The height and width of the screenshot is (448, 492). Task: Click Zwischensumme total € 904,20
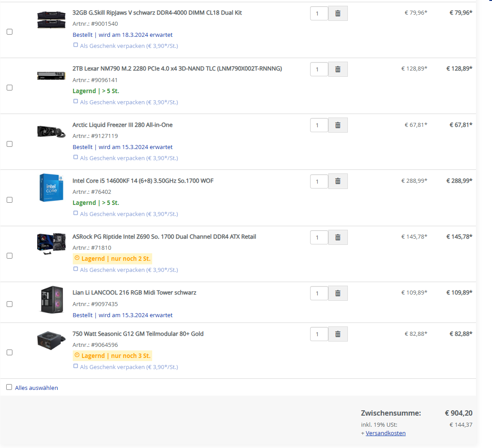tap(458, 413)
